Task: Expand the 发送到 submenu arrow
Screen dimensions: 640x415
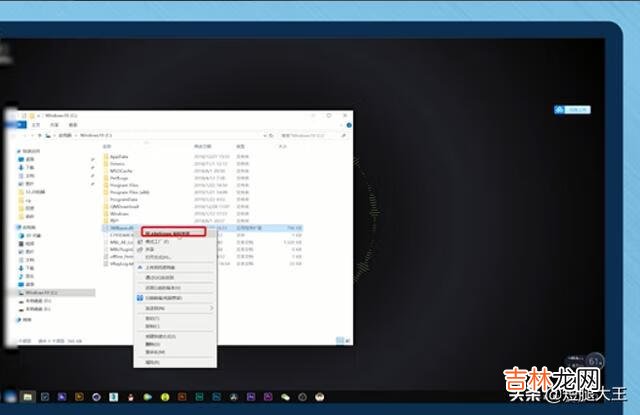Action: (x=212, y=308)
